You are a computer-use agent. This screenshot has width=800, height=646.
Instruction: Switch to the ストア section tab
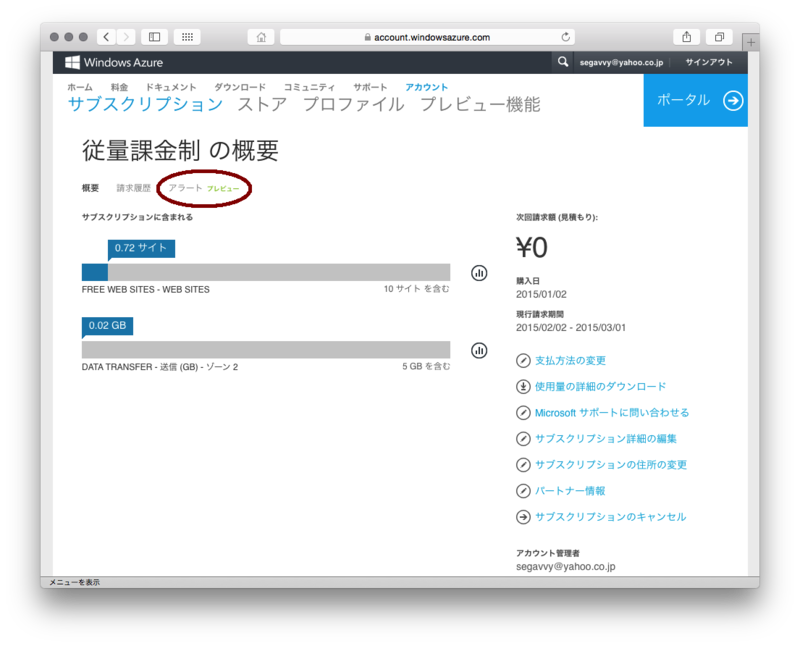(263, 104)
